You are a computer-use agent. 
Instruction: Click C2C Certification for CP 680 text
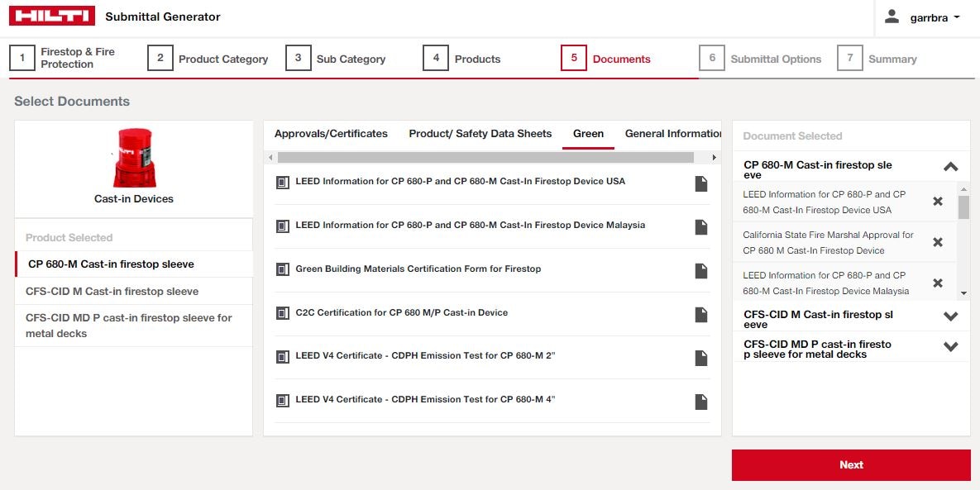[x=401, y=312]
